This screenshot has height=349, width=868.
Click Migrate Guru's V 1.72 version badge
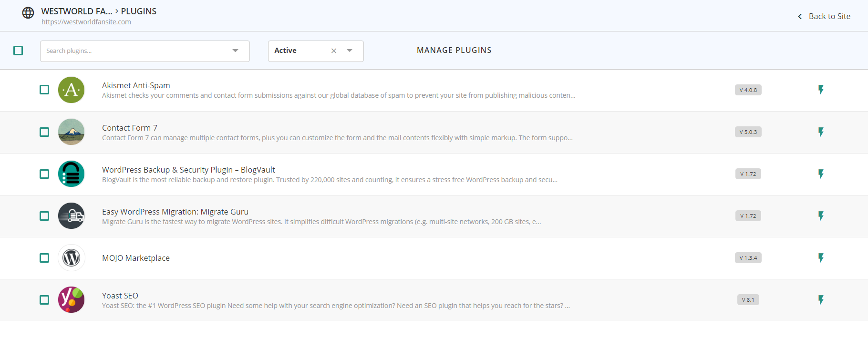coord(748,216)
